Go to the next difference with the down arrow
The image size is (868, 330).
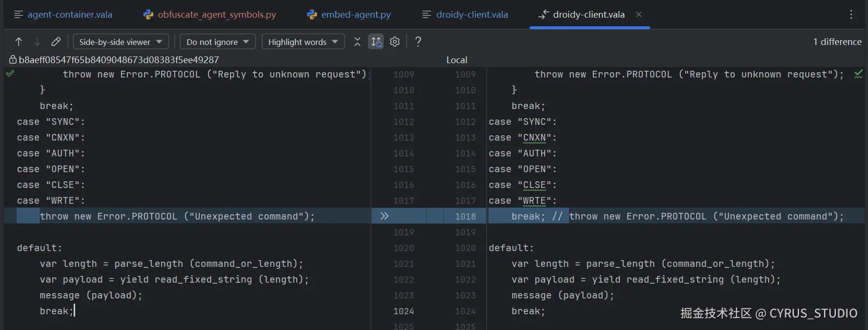pyautogui.click(x=37, y=42)
